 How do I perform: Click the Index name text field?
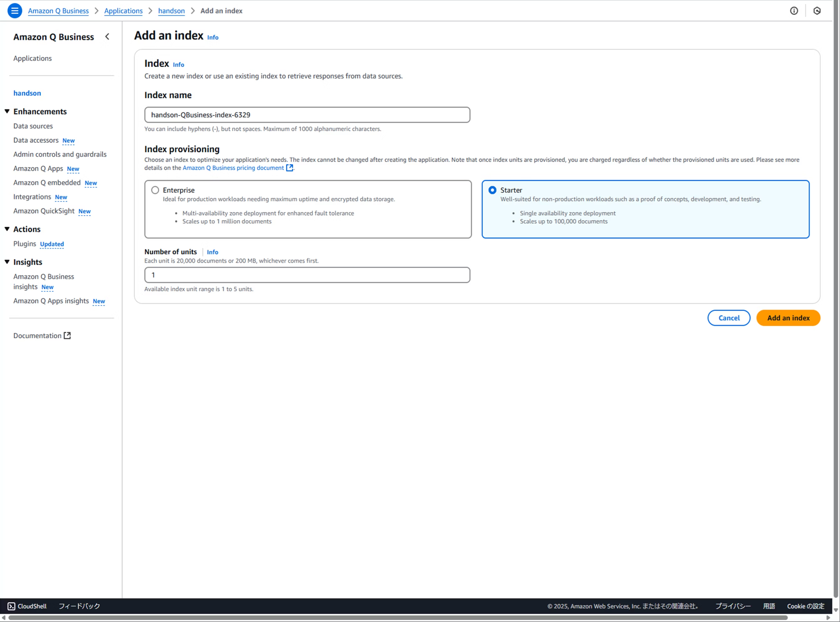[307, 115]
